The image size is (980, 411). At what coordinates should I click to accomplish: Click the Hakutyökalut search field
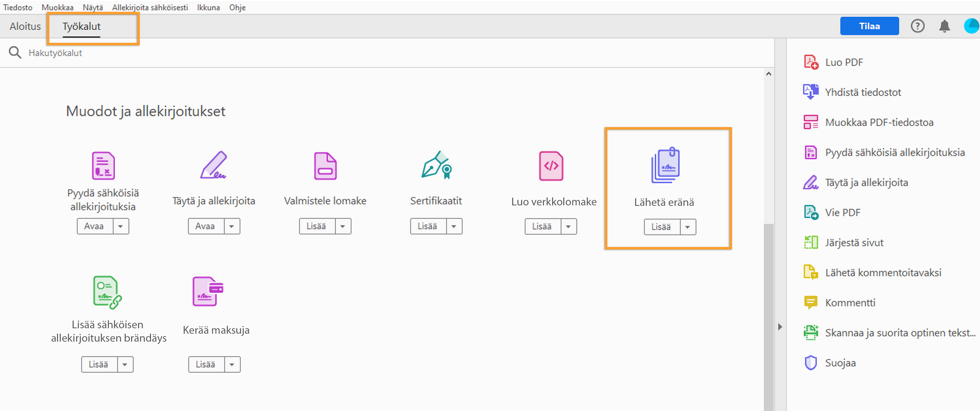[x=56, y=53]
